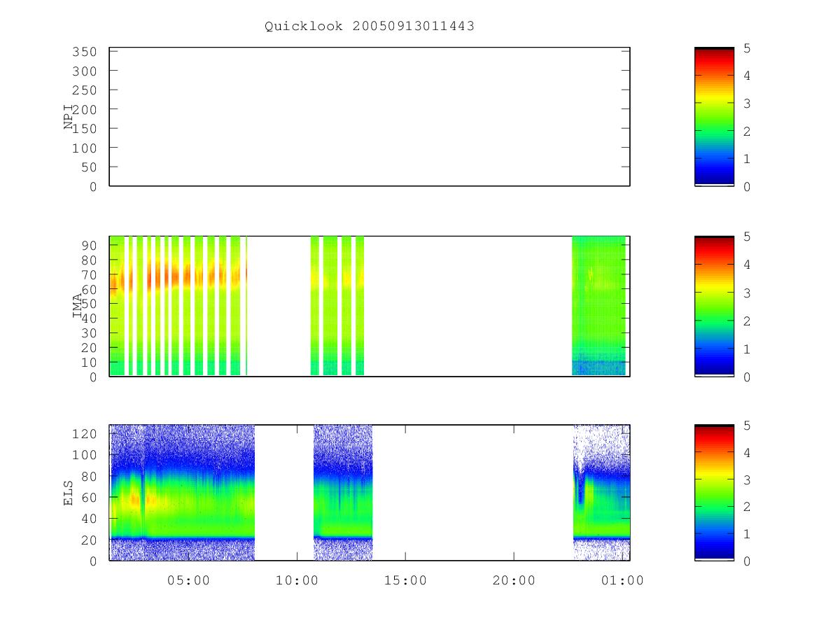This screenshot has width=840, height=630.
Task: Select the NPI axis label
Action: tap(69, 117)
